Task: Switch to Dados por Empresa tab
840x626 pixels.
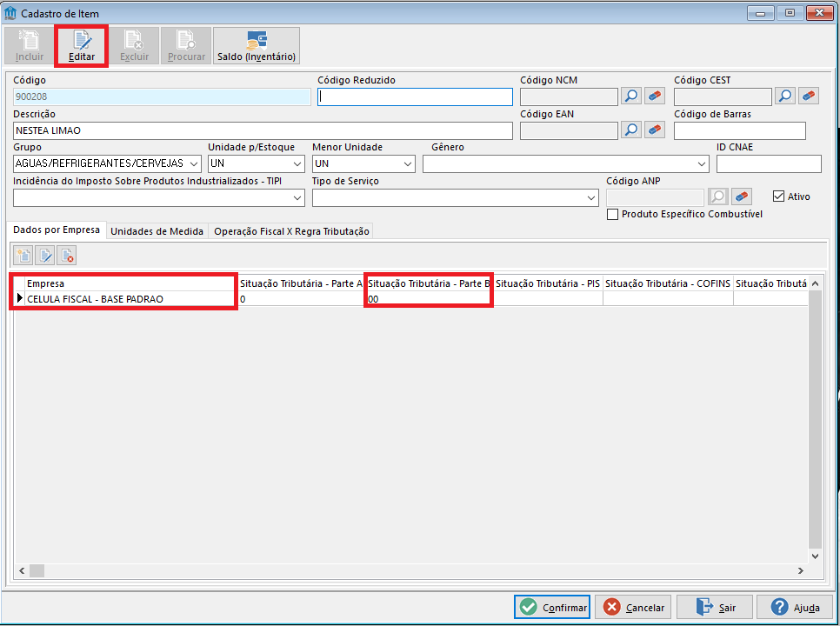Action: pyautogui.click(x=57, y=230)
